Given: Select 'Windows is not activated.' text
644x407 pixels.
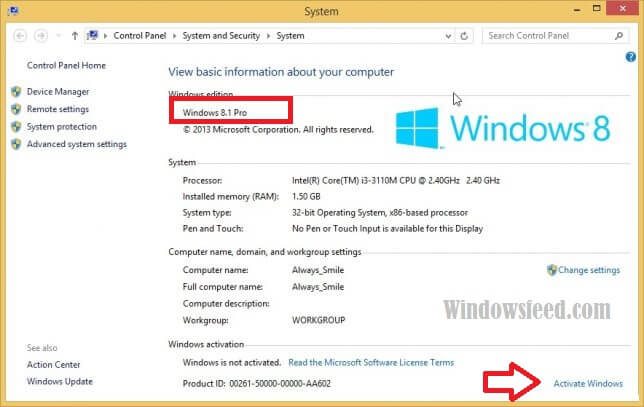Looking at the screenshot, I should (232, 363).
